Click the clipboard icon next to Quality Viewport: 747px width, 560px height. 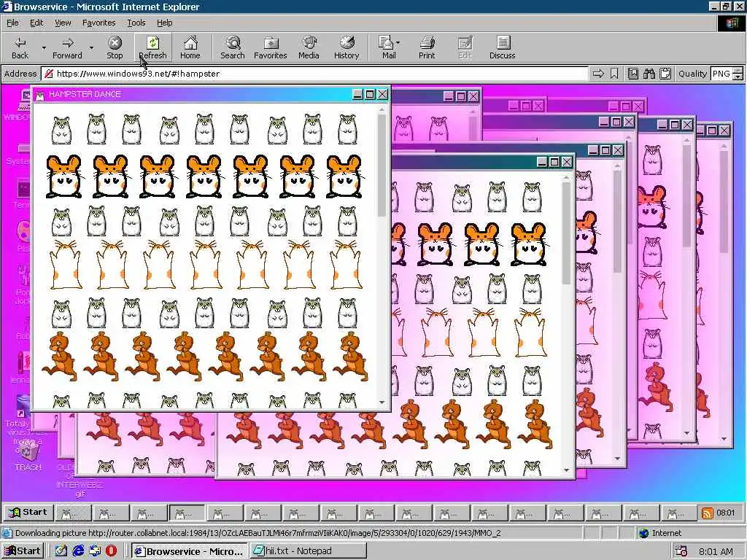[665, 74]
